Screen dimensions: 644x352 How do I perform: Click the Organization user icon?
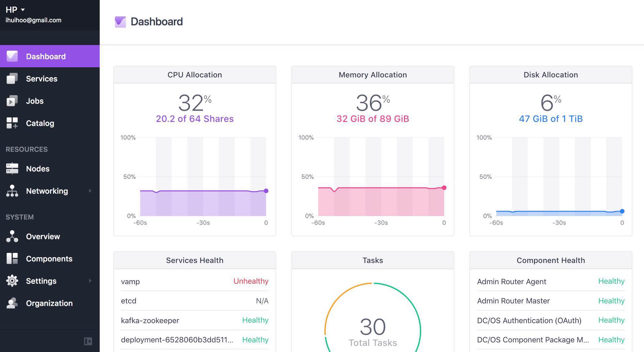click(x=12, y=303)
